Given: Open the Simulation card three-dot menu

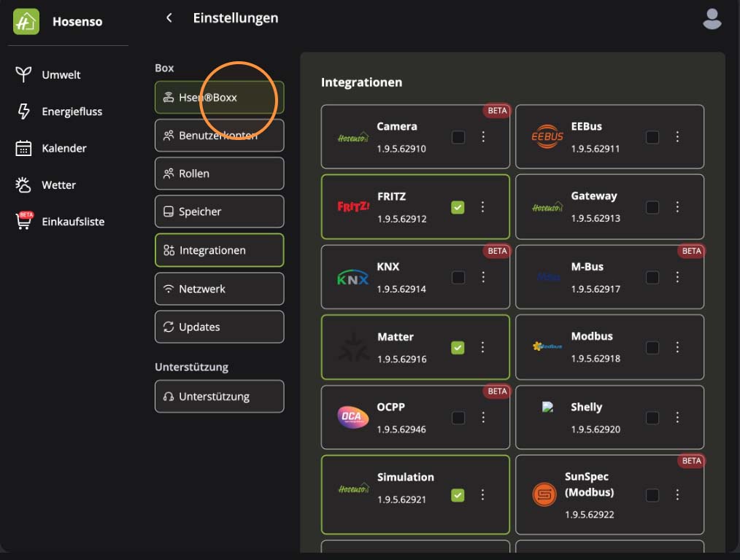Looking at the screenshot, I should (482, 494).
